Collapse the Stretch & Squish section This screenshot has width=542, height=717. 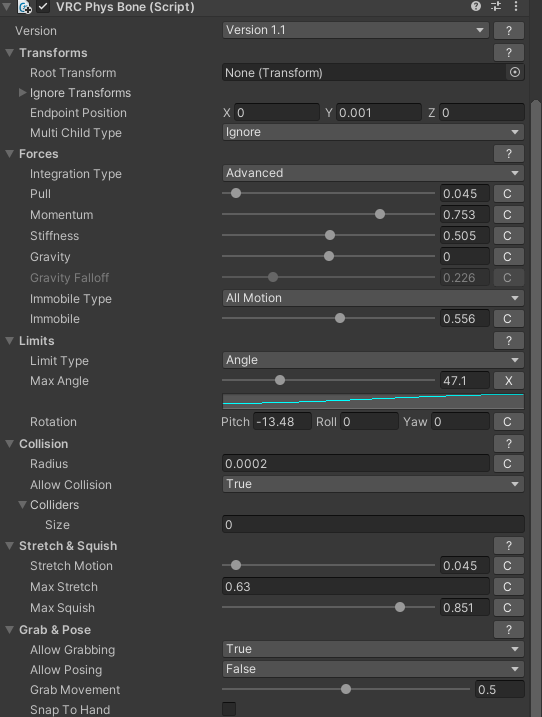[x=9, y=546]
